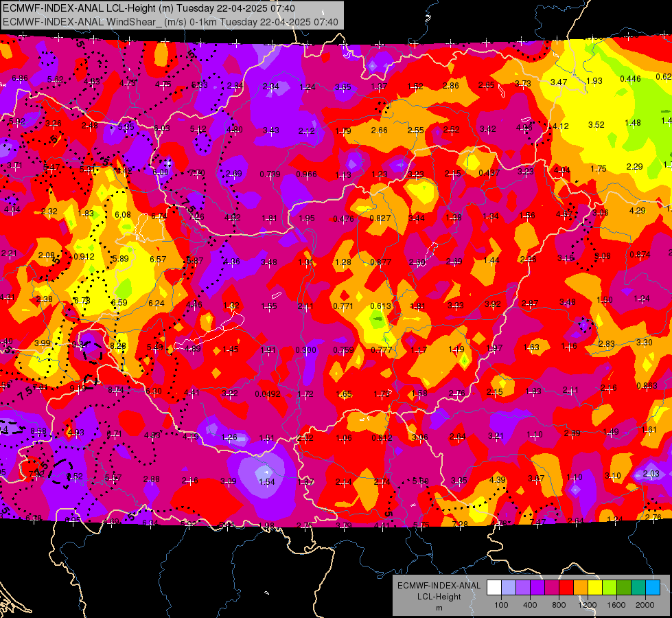Click the wind shear value 8.28
Screen dimensions: 672x618
pyautogui.click(x=117, y=345)
